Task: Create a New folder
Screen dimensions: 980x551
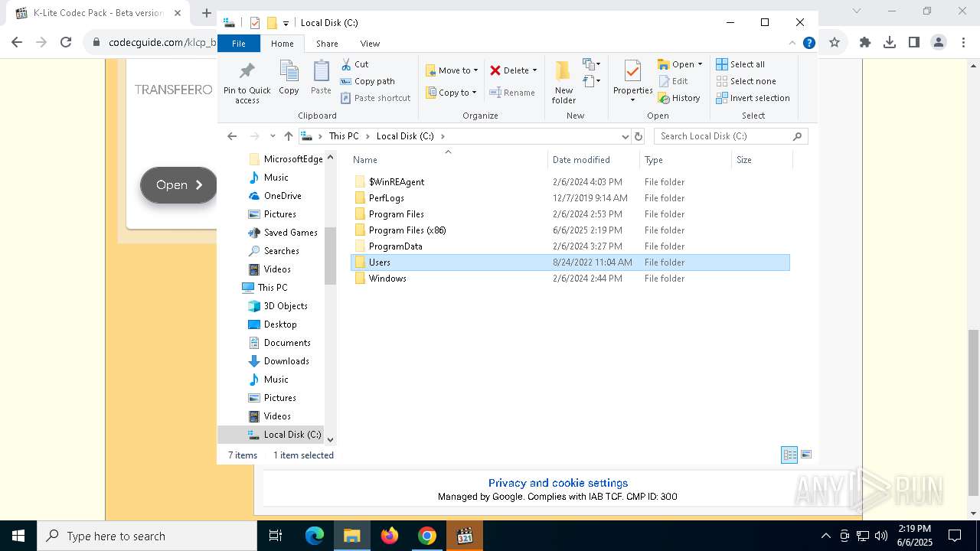Action: coord(563,82)
